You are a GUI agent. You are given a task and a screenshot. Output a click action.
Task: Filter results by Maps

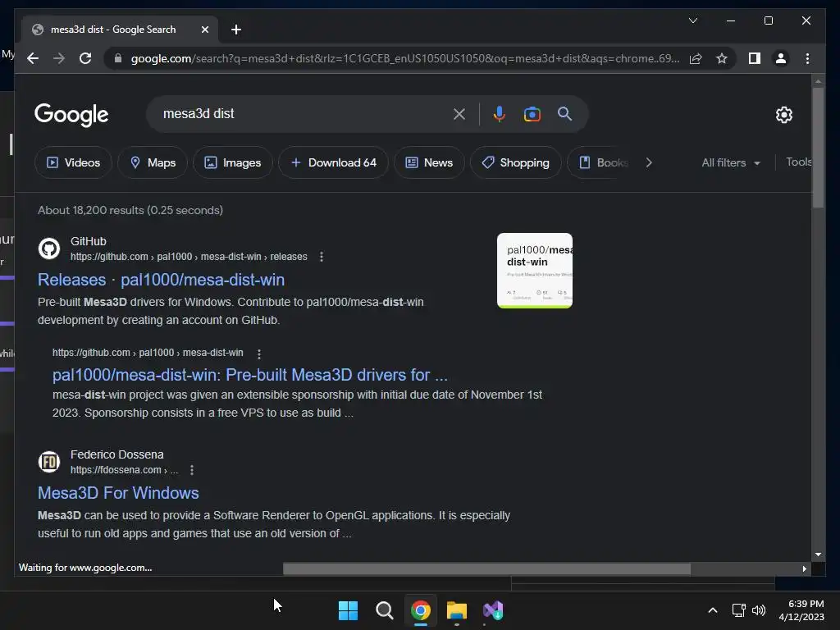pos(153,162)
